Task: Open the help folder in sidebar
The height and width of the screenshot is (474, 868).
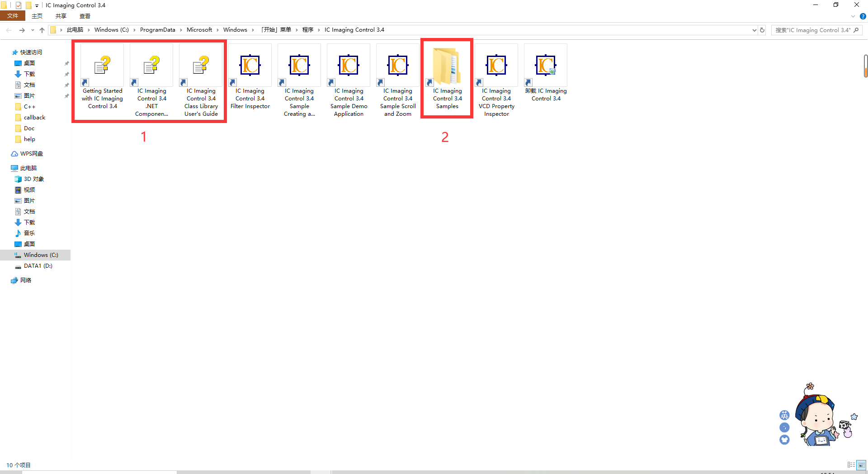Action: coord(29,139)
